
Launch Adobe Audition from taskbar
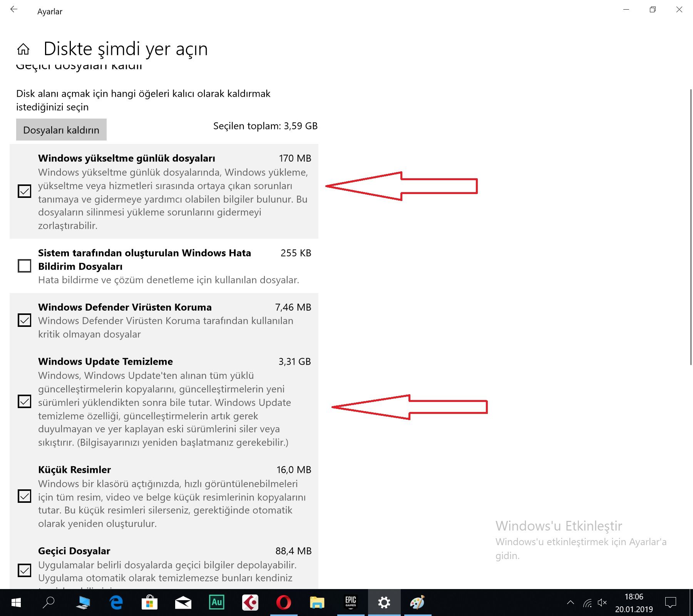(216, 603)
